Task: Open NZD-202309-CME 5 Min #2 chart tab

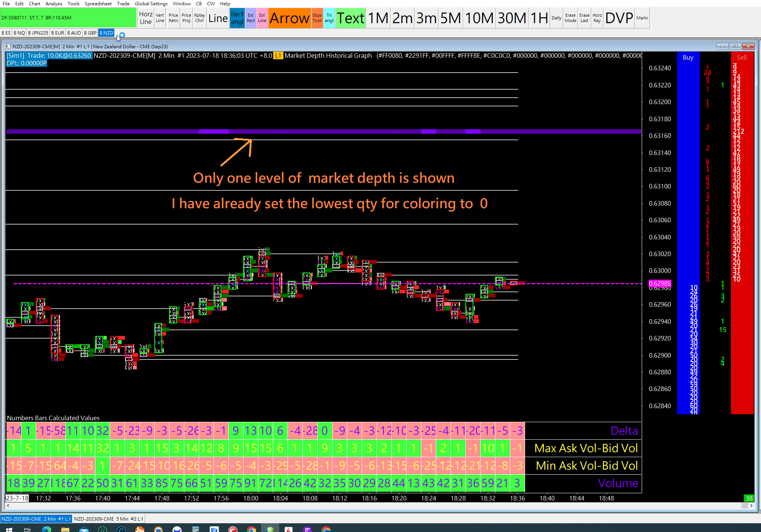Action: coord(109,519)
